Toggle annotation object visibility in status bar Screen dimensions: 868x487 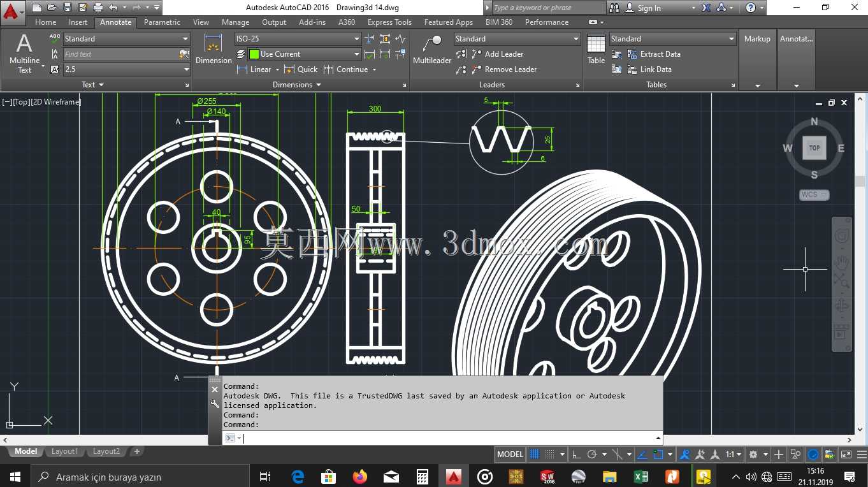click(x=685, y=454)
